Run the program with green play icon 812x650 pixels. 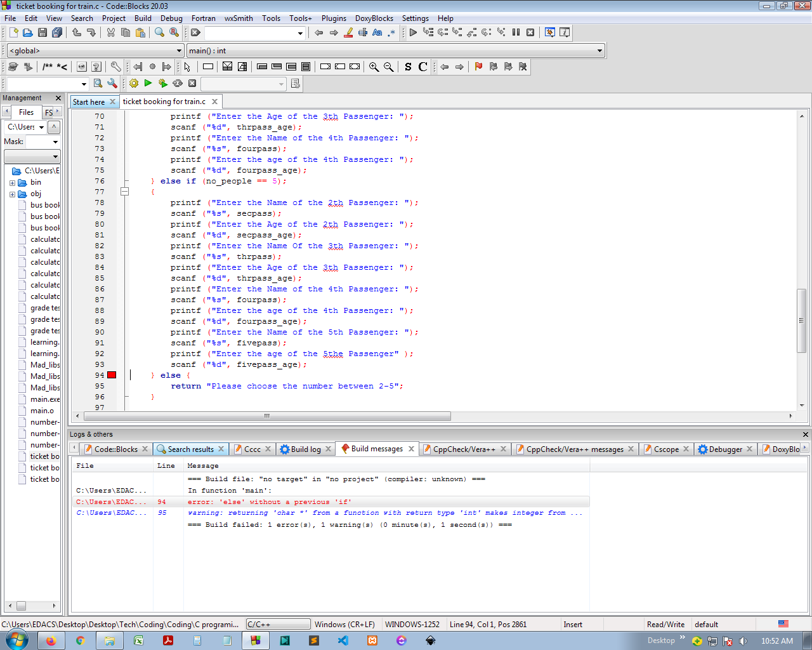click(148, 83)
